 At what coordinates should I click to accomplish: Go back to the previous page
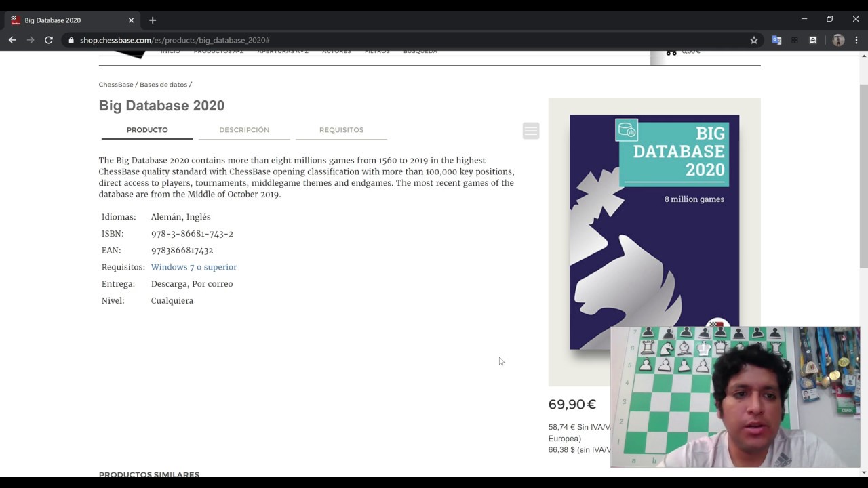coord(12,40)
